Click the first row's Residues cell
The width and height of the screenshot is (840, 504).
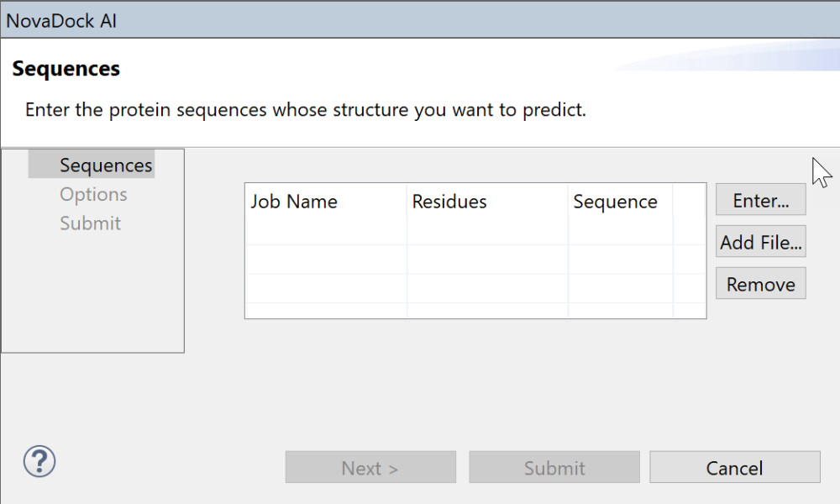click(486, 231)
